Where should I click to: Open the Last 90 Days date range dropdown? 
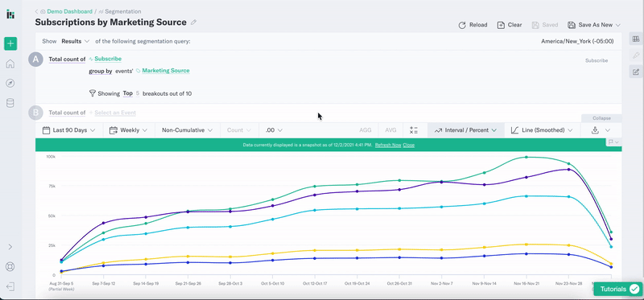[69, 130]
